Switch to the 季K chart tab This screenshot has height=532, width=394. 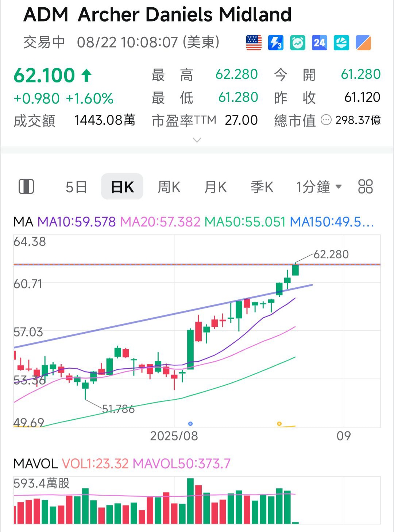pyautogui.click(x=262, y=187)
